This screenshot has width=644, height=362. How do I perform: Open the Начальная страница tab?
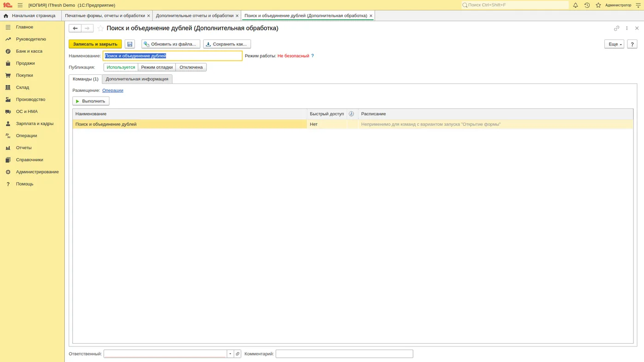pos(30,16)
